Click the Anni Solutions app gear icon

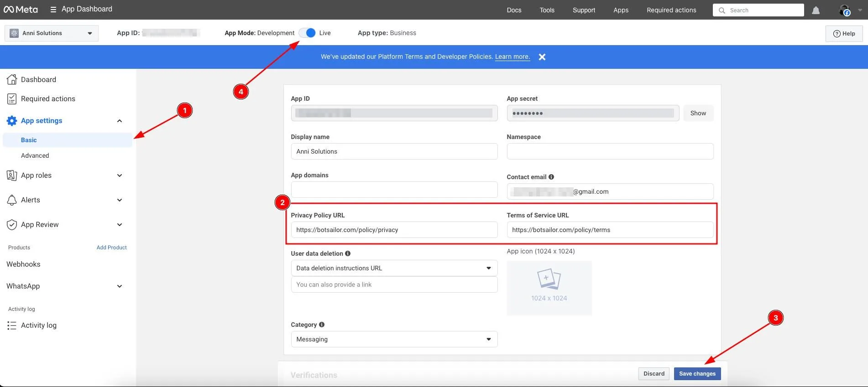pyautogui.click(x=14, y=33)
